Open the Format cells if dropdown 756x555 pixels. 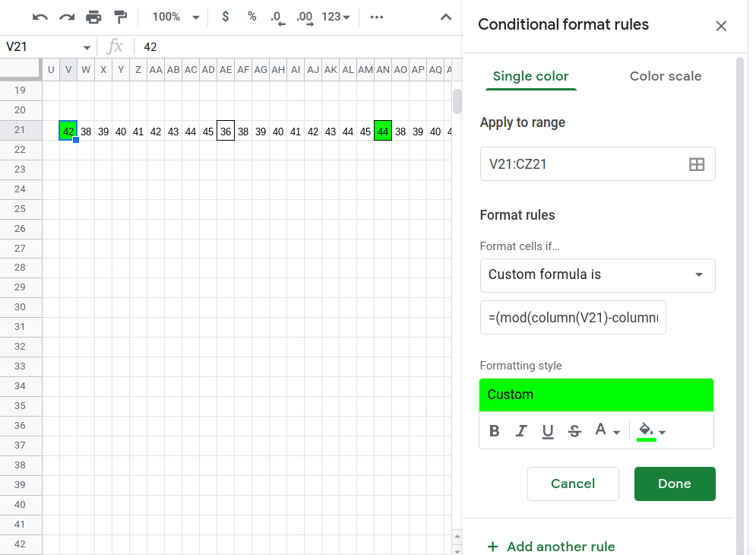[597, 275]
